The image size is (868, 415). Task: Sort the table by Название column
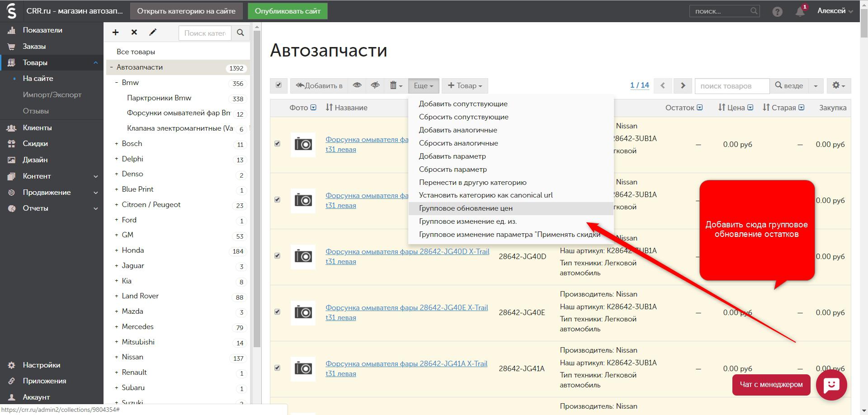pyautogui.click(x=346, y=108)
